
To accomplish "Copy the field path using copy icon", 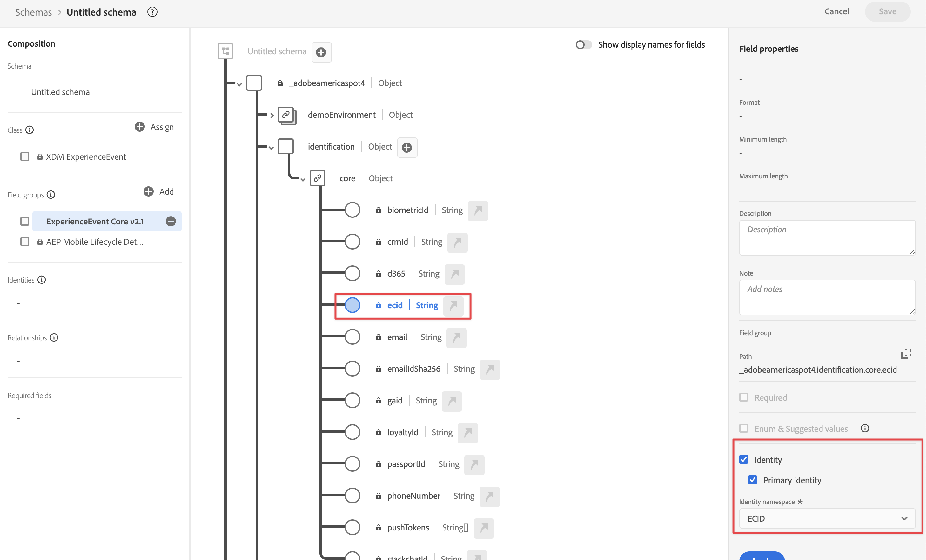I will pyautogui.click(x=905, y=354).
